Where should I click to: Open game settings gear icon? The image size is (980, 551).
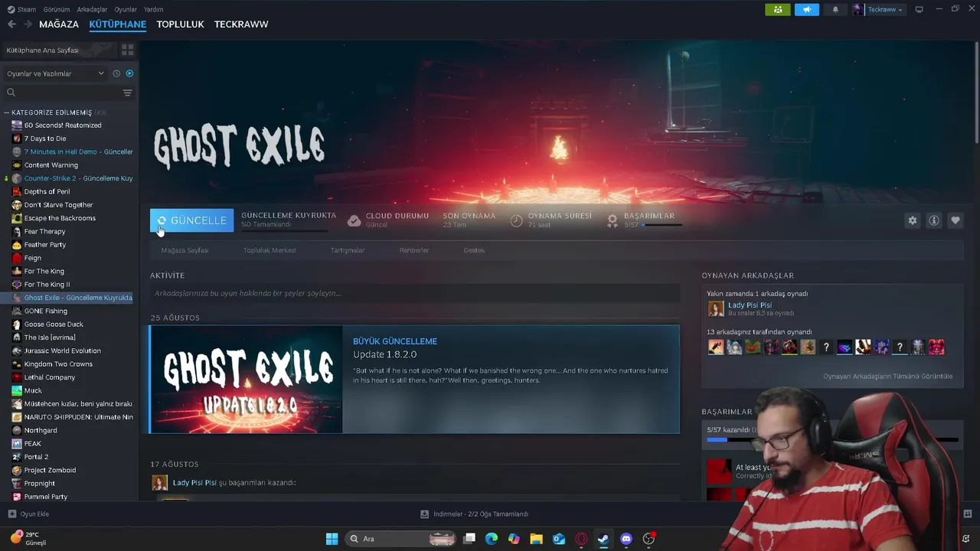[x=913, y=220]
